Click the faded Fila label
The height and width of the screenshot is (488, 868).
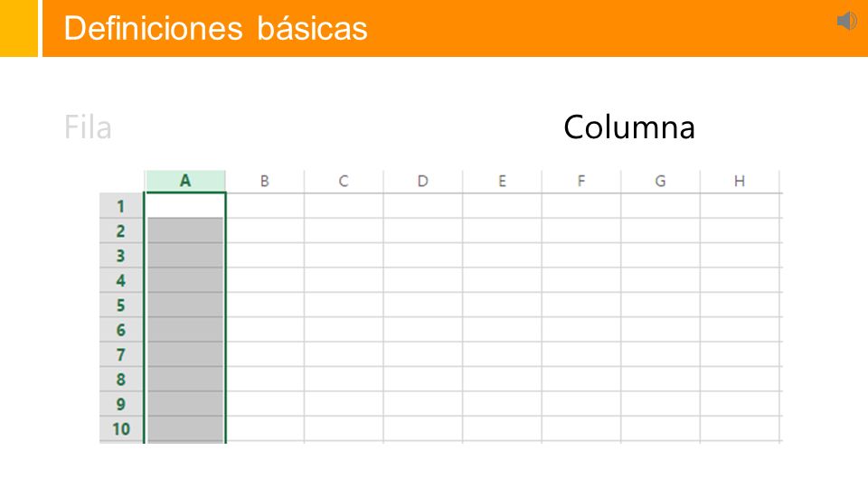[x=88, y=127]
